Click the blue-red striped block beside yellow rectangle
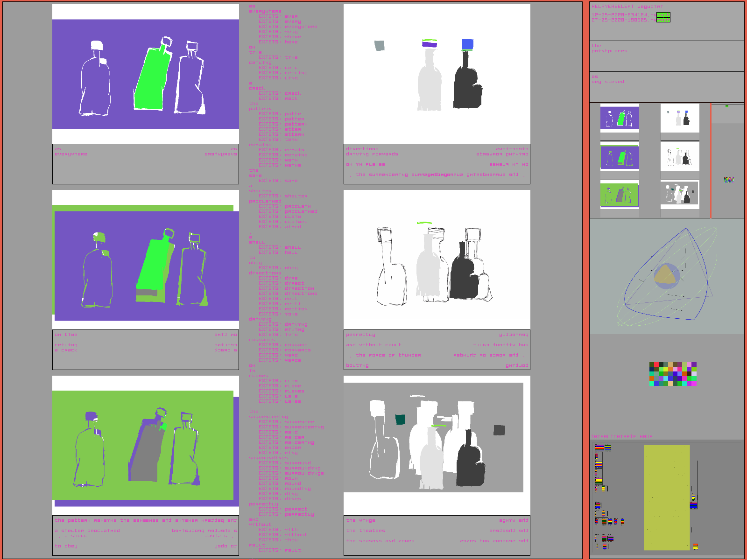This screenshot has width=747, height=560. coord(693,505)
